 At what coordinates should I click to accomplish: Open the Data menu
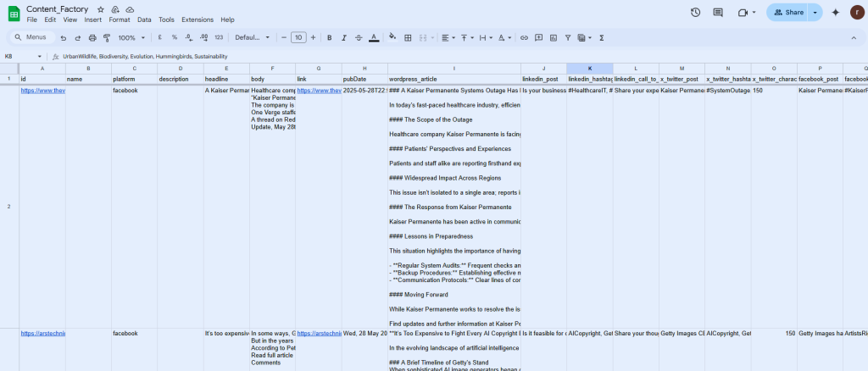[x=144, y=19]
